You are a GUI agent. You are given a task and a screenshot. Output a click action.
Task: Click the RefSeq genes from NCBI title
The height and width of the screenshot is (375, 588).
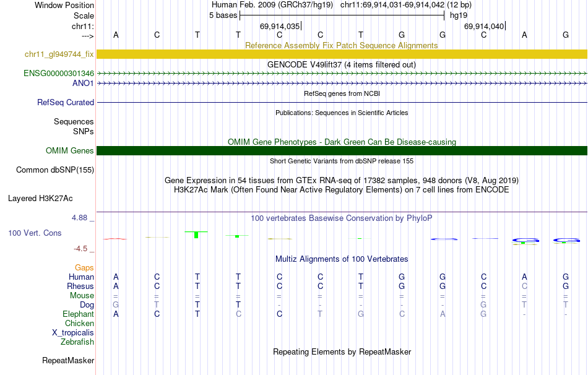click(342, 94)
